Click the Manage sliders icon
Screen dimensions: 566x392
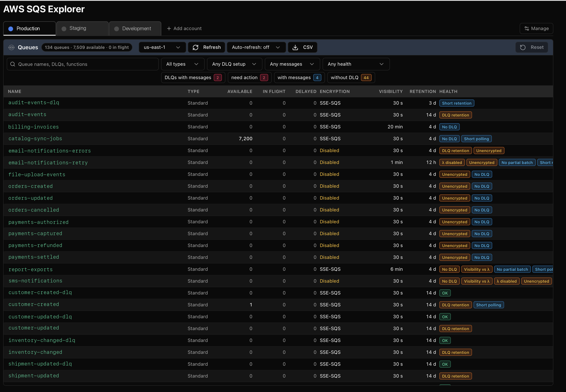527,29
